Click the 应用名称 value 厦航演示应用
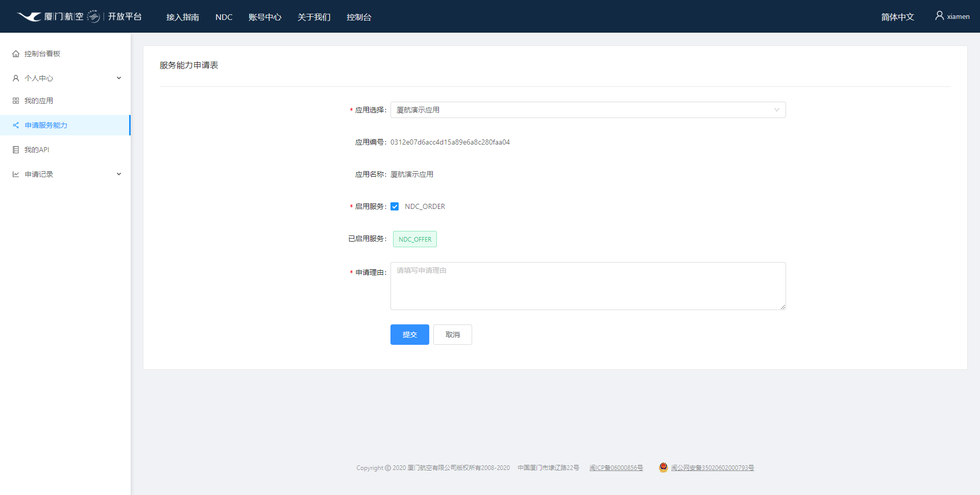Image resolution: width=980 pixels, height=495 pixels. pos(412,174)
